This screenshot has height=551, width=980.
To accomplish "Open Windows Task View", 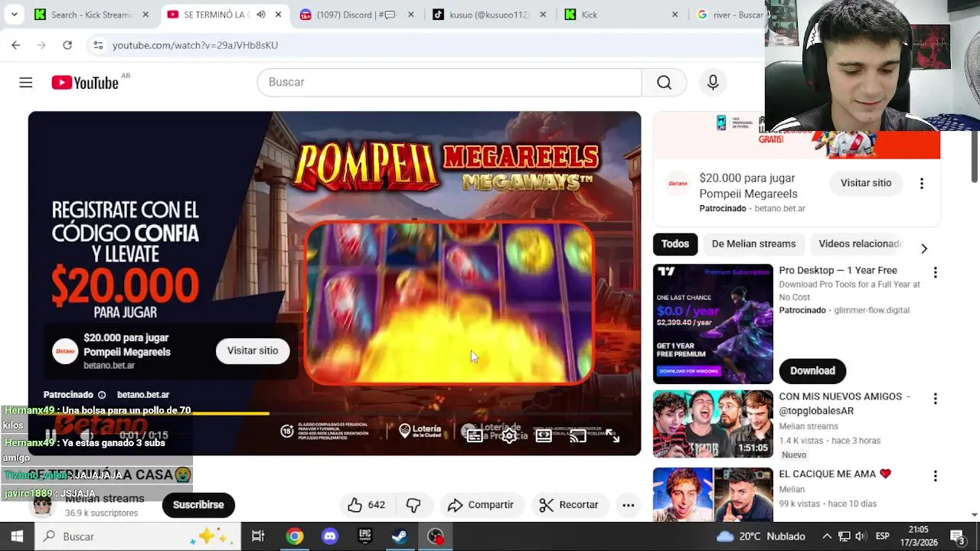I will coord(258,536).
